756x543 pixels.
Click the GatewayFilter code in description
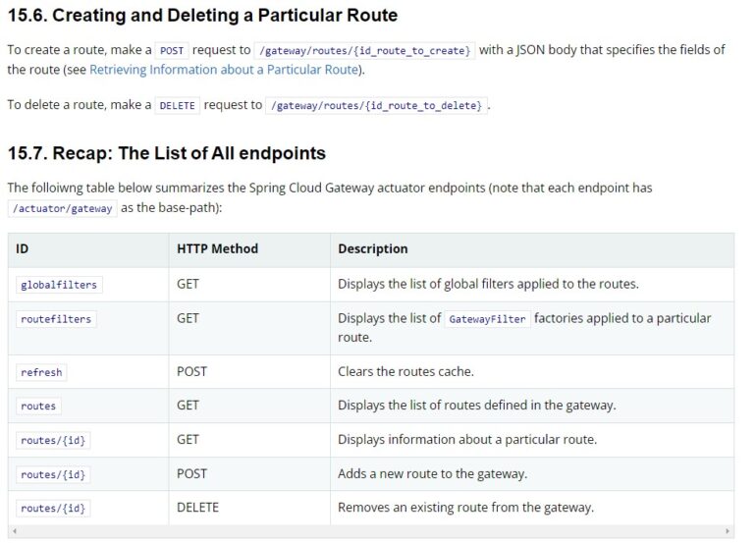pyautogui.click(x=487, y=319)
